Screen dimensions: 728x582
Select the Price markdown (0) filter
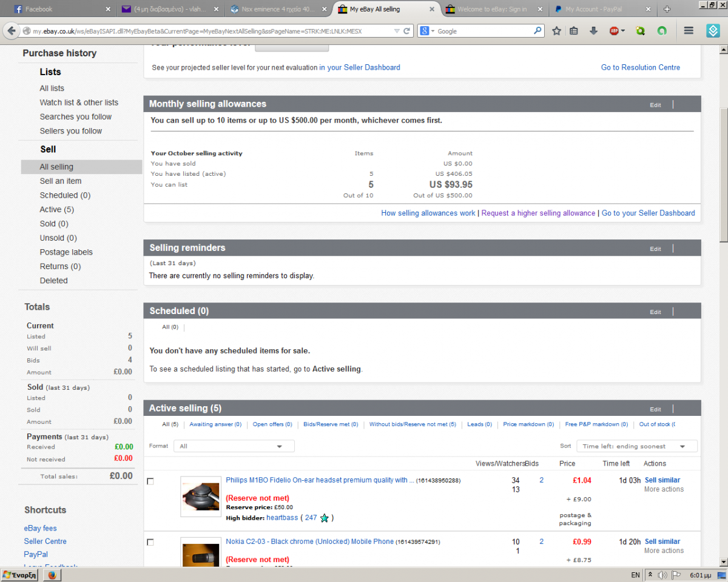(528, 424)
